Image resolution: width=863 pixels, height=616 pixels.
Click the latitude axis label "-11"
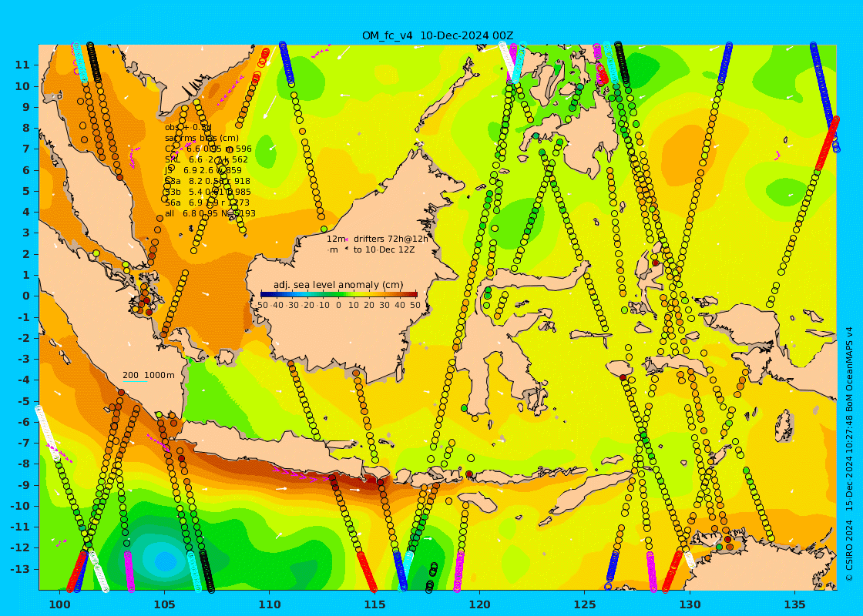coord(20,527)
